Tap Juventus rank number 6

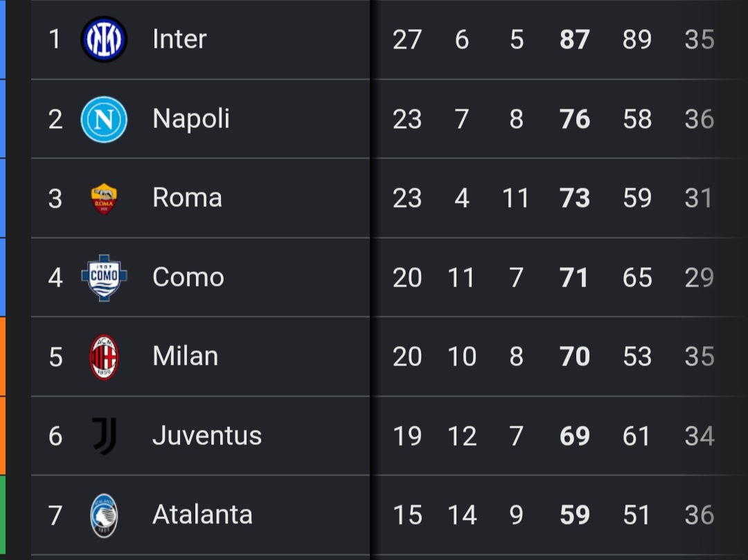pos(55,437)
